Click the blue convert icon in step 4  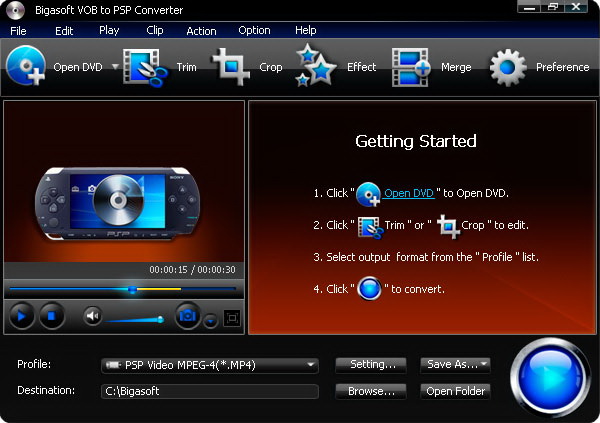(x=369, y=288)
